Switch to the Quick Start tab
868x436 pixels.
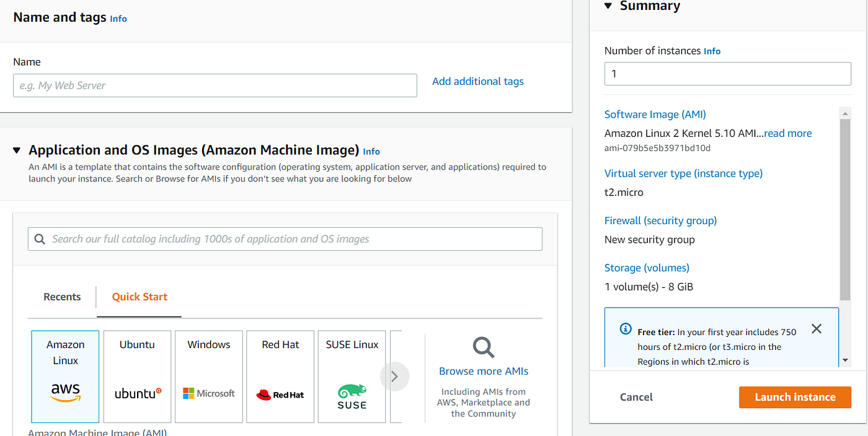click(139, 297)
